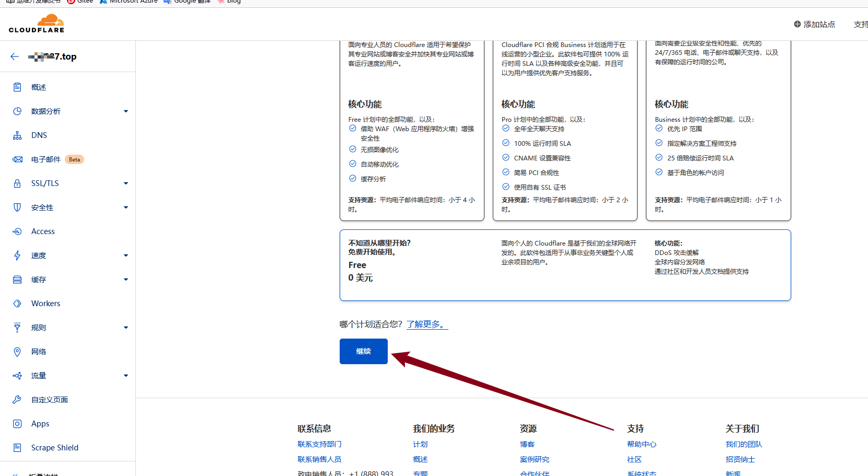This screenshot has height=476, width=868.
Task: Expand the SSL/TLS dropdown arrow
Action: (x=126, y=183)
